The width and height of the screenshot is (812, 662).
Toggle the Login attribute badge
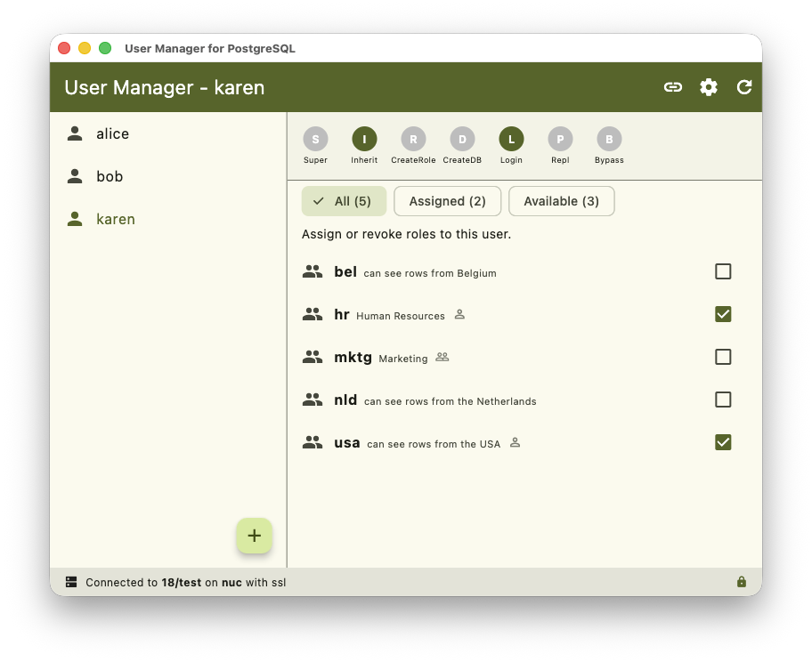pyautogui.click(x=511, y=139)
